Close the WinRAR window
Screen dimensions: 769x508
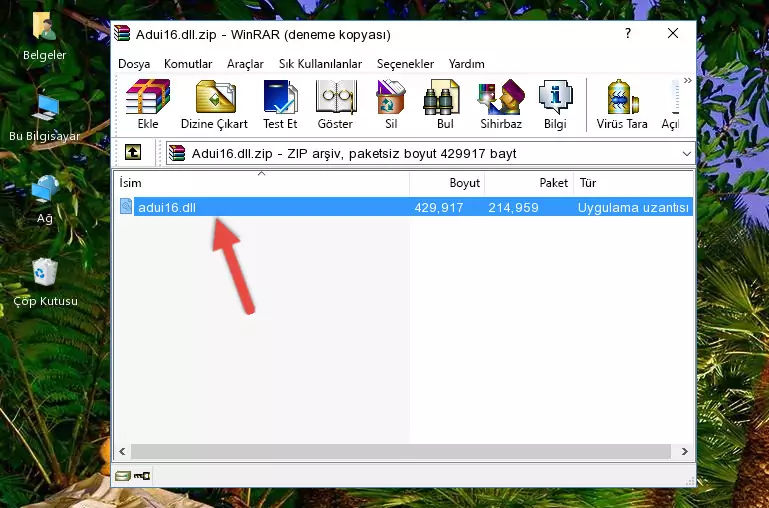tap(673, 33)
